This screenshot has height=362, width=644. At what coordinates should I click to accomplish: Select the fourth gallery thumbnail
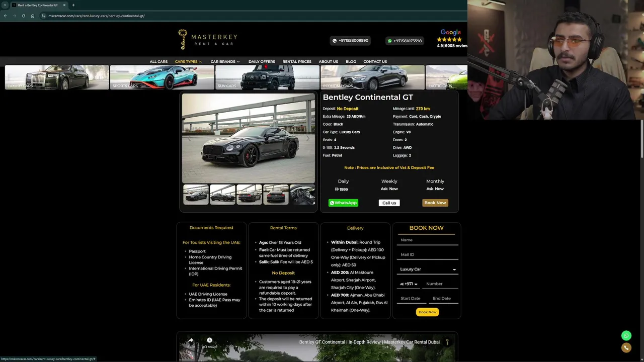point(276,195)
